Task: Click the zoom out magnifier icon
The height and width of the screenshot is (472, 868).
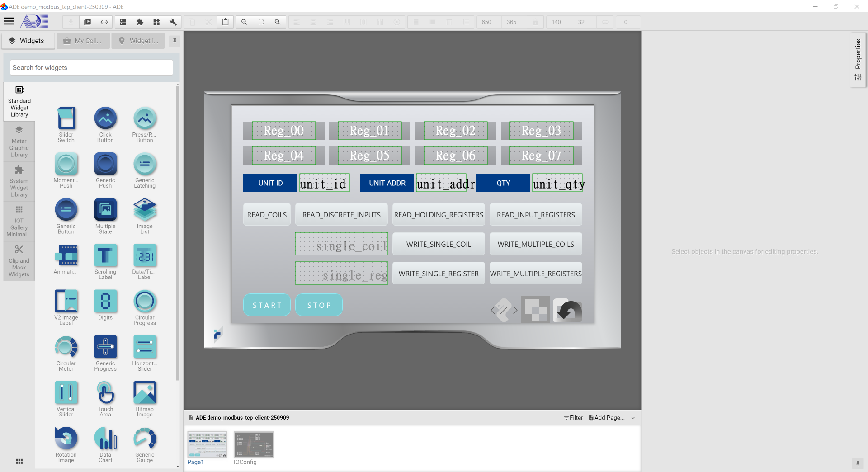Action: point(244,22)
